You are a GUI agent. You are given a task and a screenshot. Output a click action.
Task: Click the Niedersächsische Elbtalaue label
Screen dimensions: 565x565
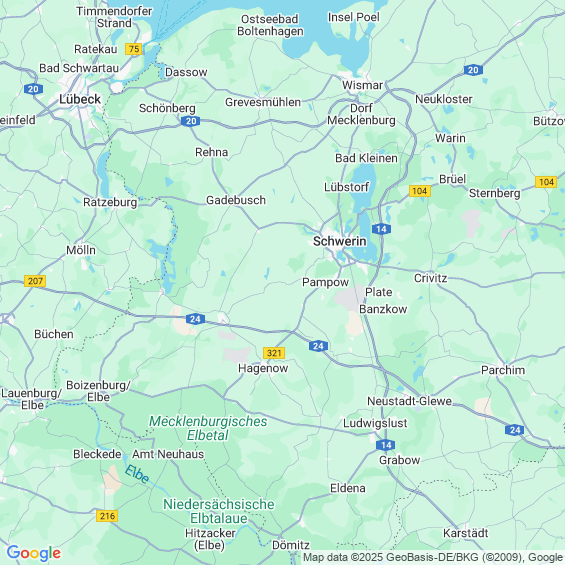[219, 511]
